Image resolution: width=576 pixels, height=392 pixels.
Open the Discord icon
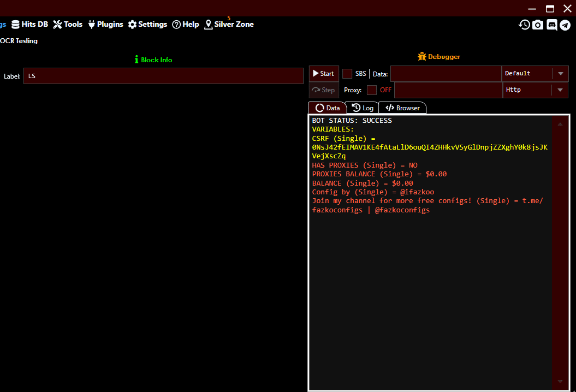click(551, 25)
